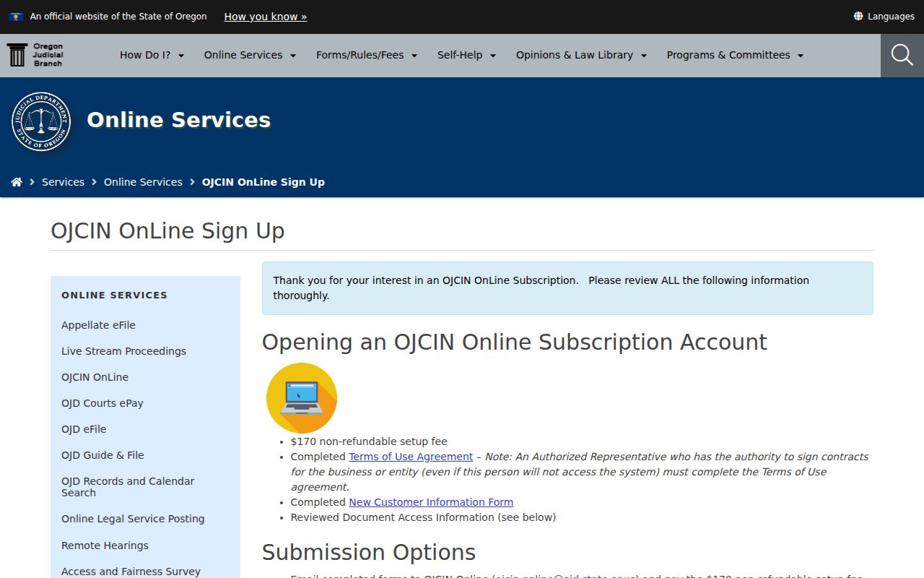Open the New Customer Information Form link

pyautogui.click(x=431, y=502)
